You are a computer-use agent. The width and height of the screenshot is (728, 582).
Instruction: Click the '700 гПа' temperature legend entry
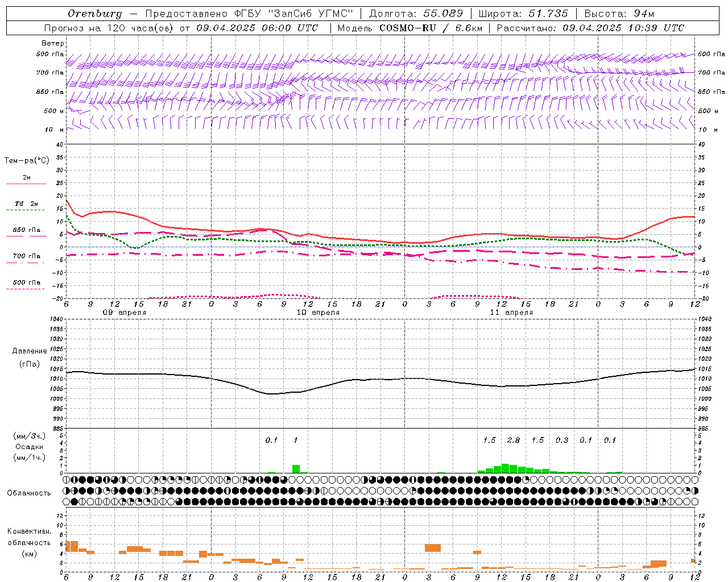point(27,256)
